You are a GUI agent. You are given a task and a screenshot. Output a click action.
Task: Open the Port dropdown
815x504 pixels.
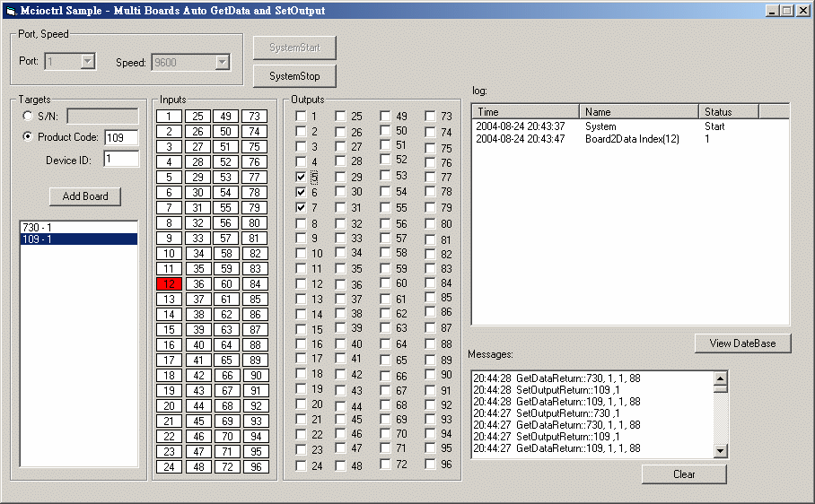[87, 62]
